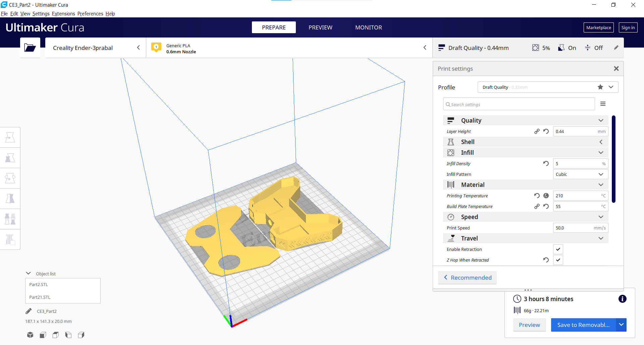Open Per Model Settings tool
The height and width of the screenshot is (345, 644).
point(10,219)
